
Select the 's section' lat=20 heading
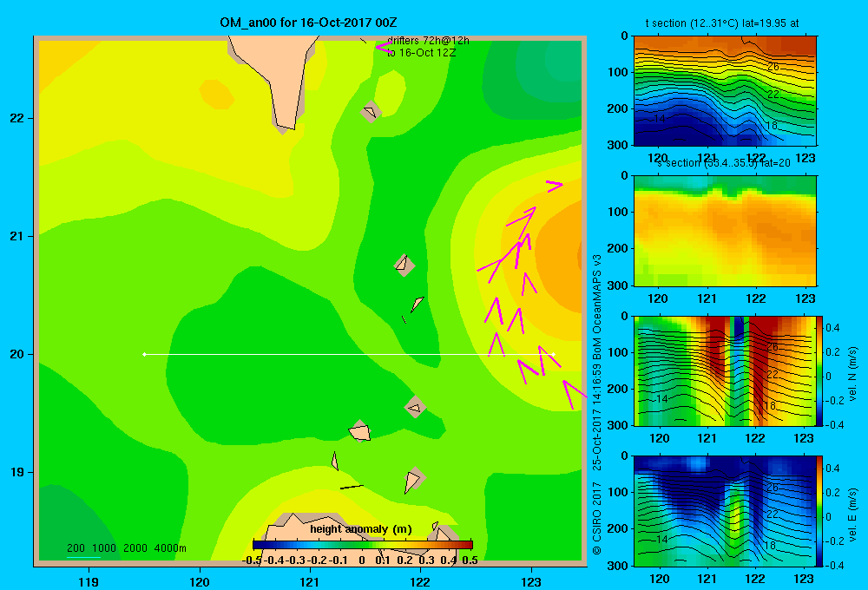724,163
